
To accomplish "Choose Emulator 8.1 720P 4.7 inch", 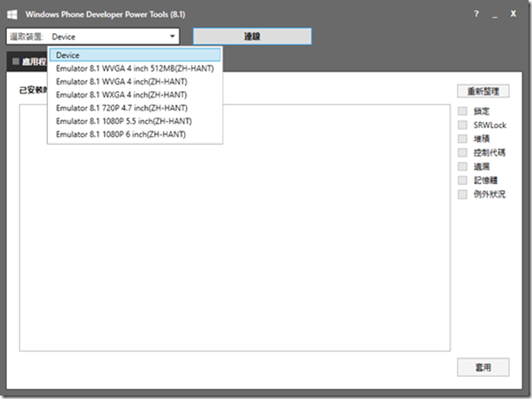I will coord(135,108).
